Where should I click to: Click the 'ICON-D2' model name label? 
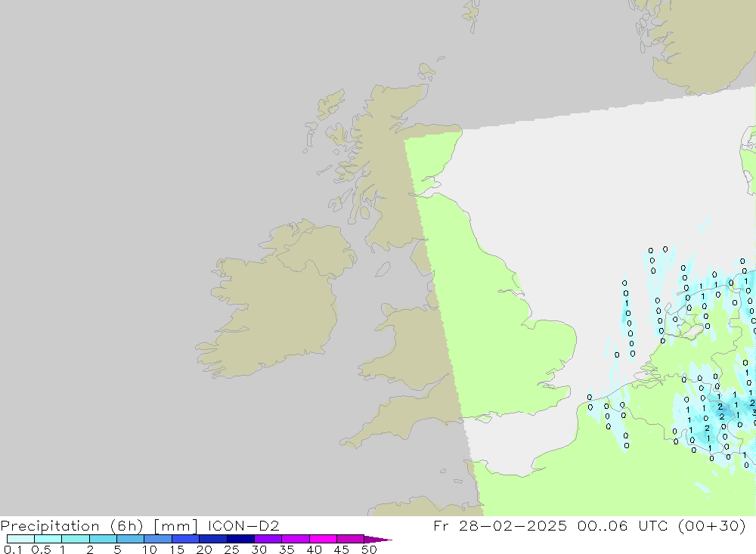click(243, 525)
